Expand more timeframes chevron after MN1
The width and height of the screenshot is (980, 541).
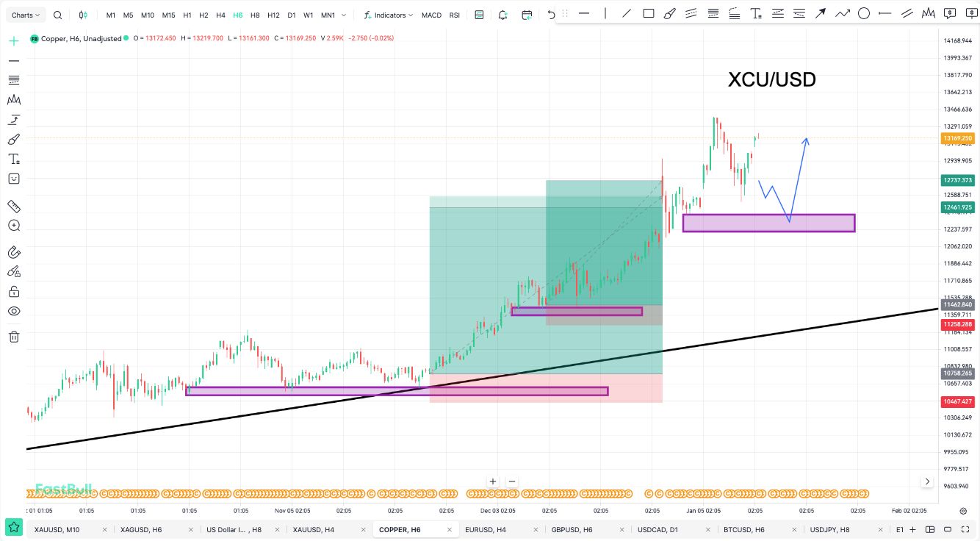click(x=344, y=15)
